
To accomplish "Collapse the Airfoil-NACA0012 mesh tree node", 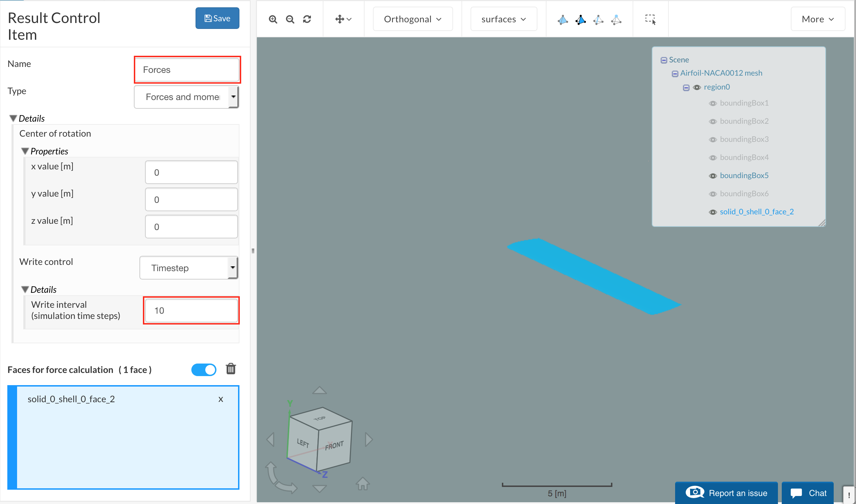I will click(x=675, y=74).
